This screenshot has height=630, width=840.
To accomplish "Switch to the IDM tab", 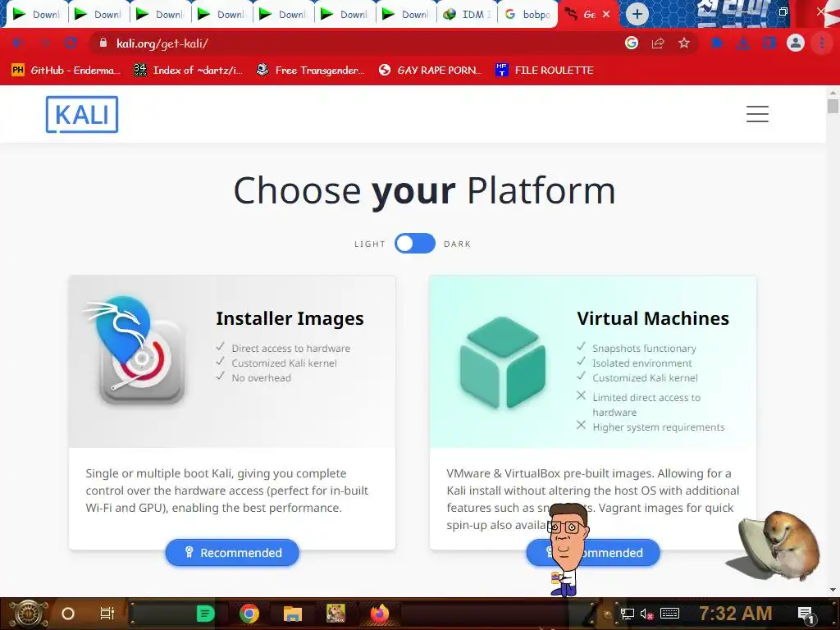I will tap(467, 15).
